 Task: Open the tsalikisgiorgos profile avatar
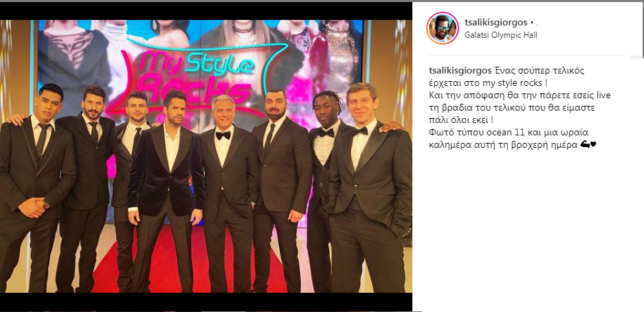[x=443, y=28]
